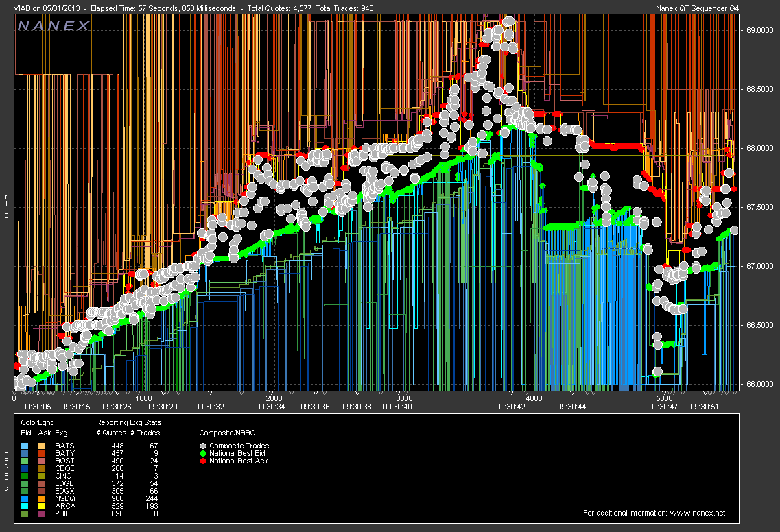Click the NSDQ trades count 244

coord(152,498)
